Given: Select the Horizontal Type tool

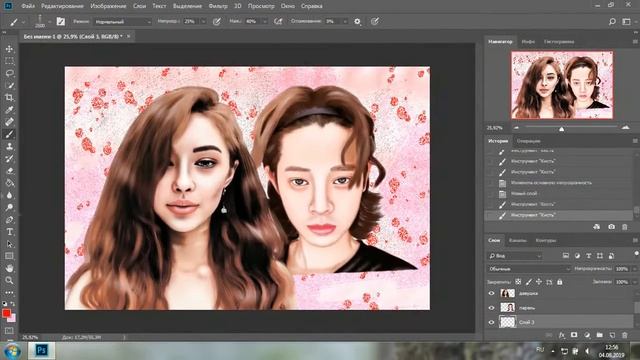Looking at the screenshot, I should (x=9, y=232).
